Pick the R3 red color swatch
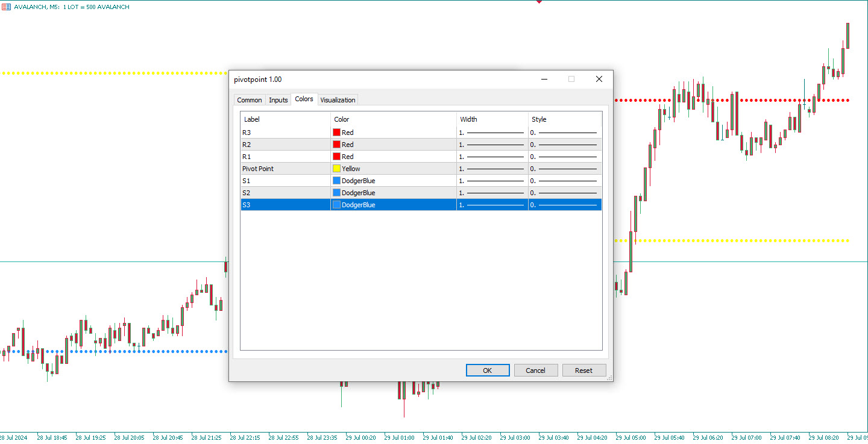 336,133
